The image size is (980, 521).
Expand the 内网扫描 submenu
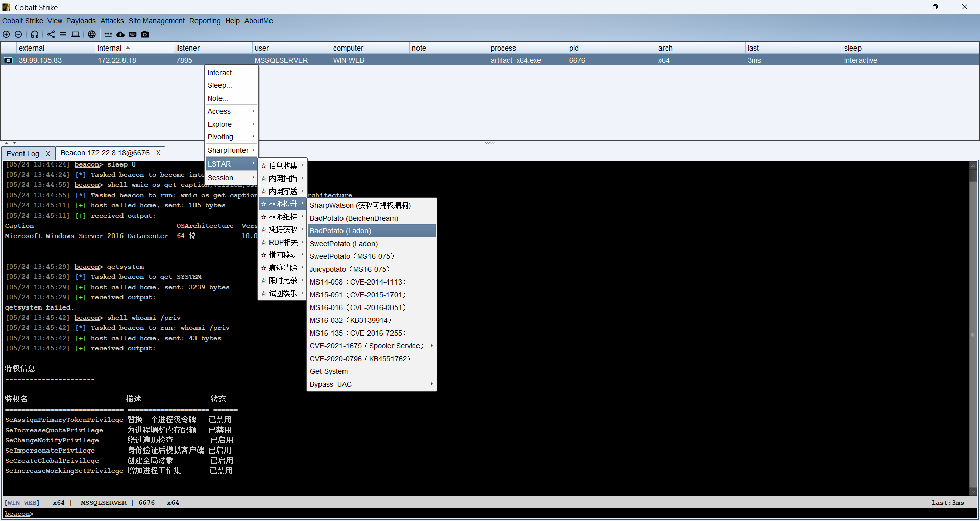pyautogui.click(x=282, y=178)
